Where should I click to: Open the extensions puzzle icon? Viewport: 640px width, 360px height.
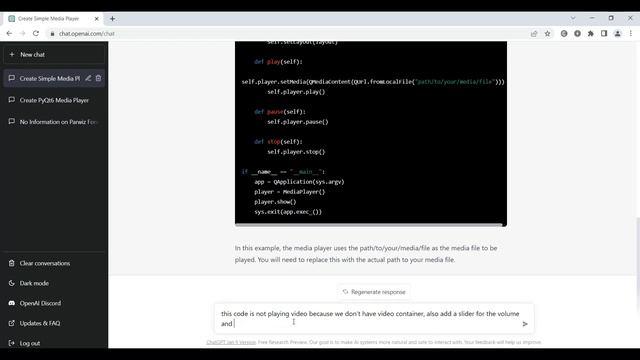(591, 33)
